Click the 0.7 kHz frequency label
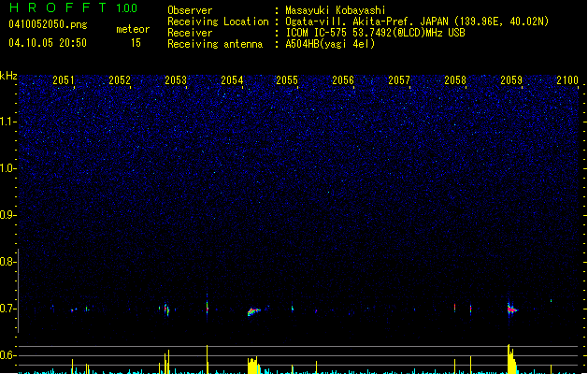Viewport: 588px width, 374px height. point(7,309)
